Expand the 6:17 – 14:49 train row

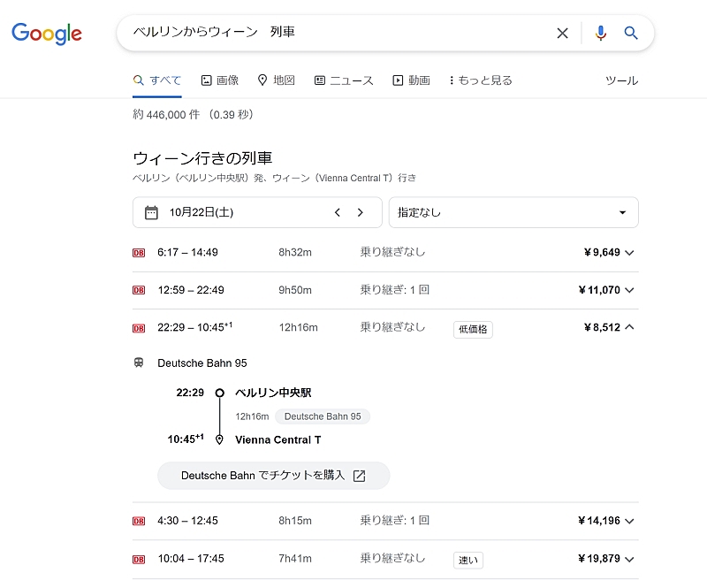(x=385, y=253)
